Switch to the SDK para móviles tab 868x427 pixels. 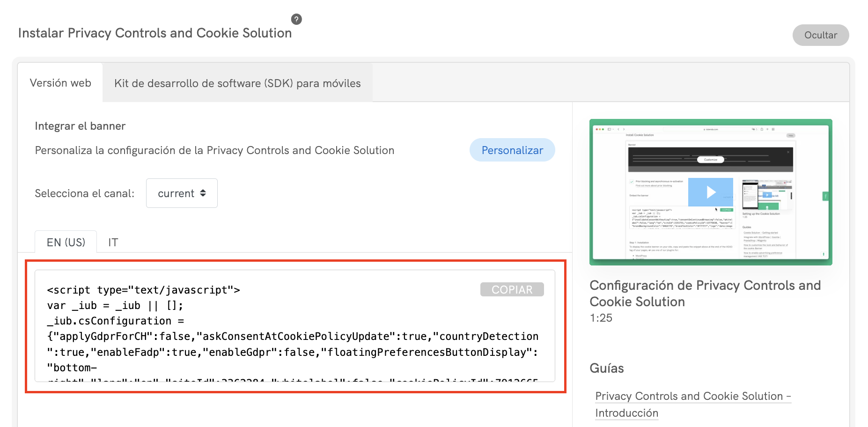(x=237, y=83)
